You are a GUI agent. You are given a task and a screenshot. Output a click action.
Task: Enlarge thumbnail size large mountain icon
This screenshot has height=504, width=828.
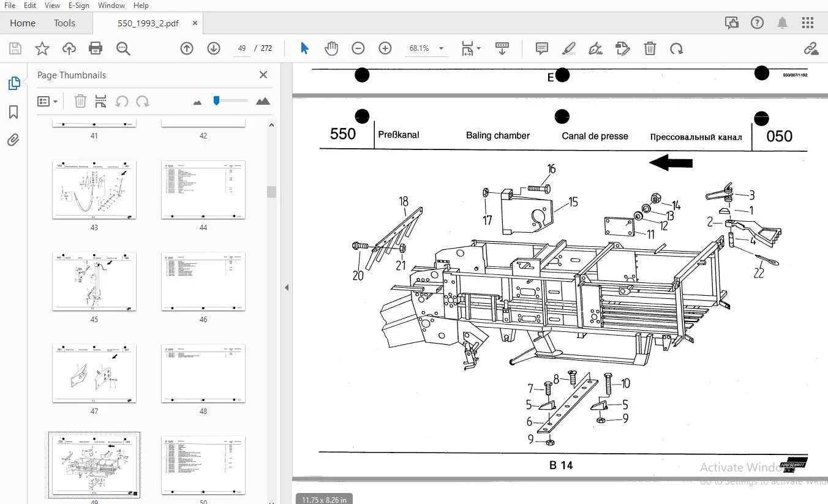click(x=263, y=101)
